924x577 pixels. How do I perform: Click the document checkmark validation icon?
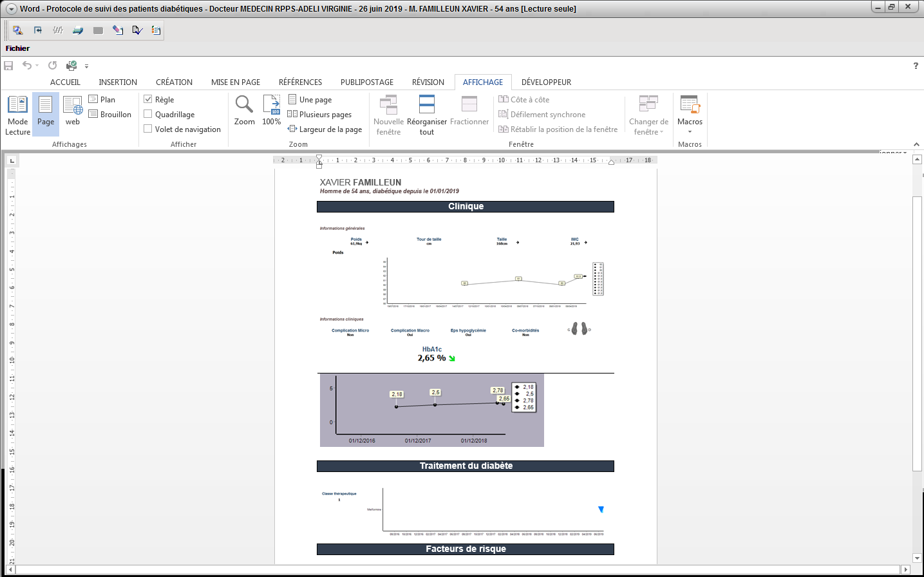[x=137, y=30]
